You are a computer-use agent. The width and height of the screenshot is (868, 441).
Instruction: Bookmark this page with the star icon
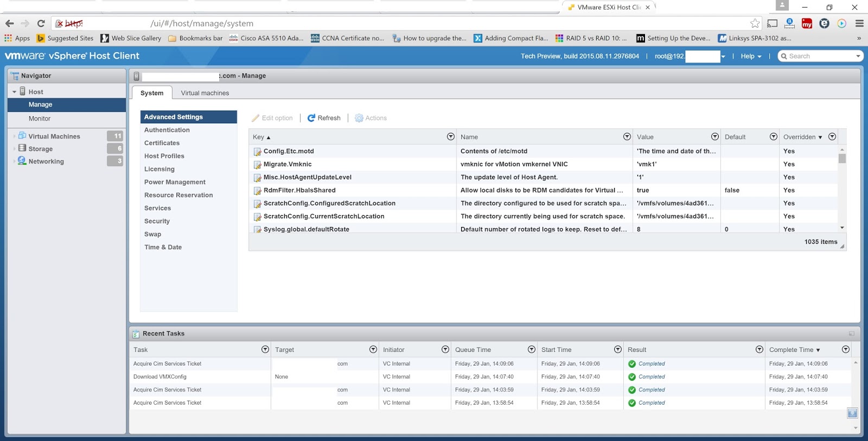click(x=755, y=23)
